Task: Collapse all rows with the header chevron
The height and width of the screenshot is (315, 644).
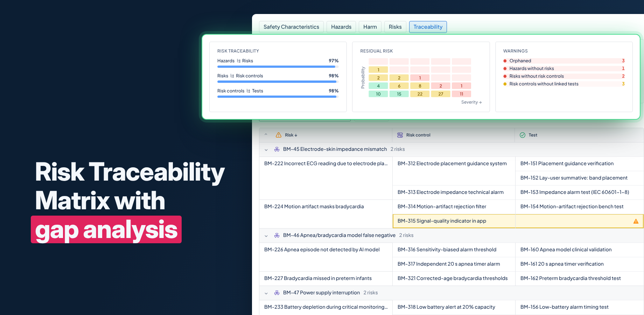Action: (266, 135)
